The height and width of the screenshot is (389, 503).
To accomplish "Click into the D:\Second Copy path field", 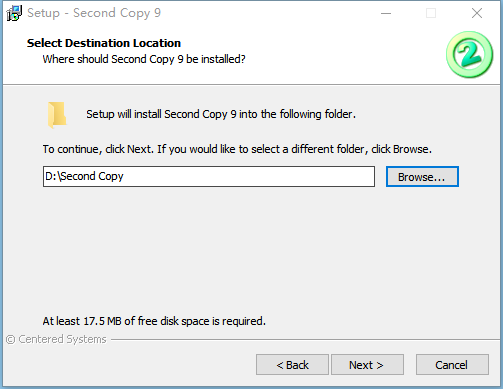I will pos(209,176).
